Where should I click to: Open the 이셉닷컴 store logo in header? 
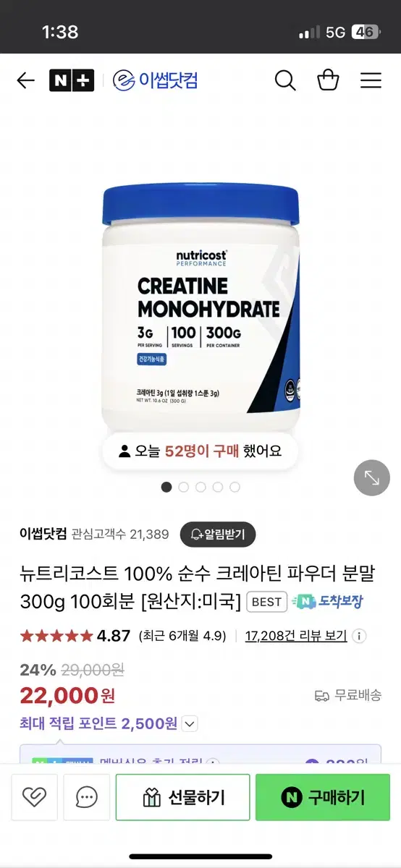(156, 80)
